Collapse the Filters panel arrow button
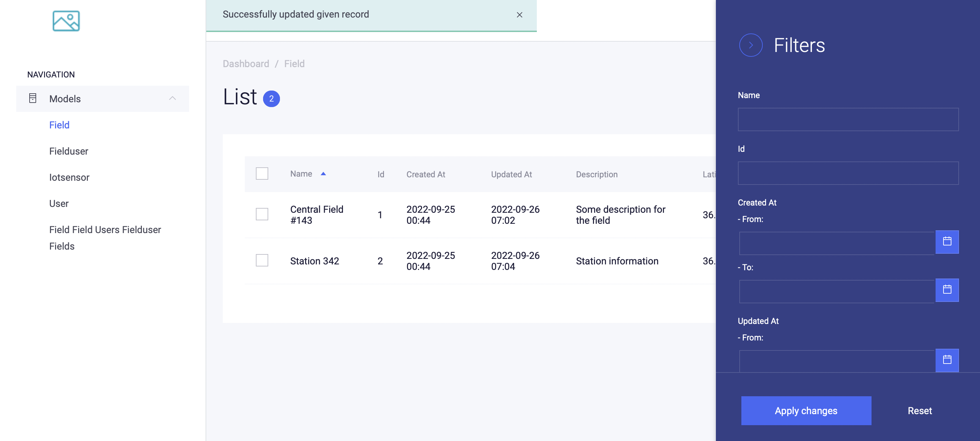Image resolution: width=980 pixels, height=441 pixels. coord(750,45)
